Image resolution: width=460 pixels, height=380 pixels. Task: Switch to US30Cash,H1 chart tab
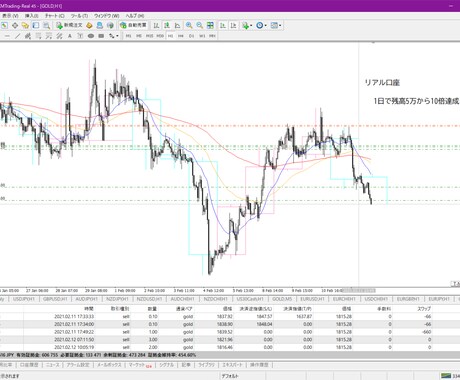point(250,299)
